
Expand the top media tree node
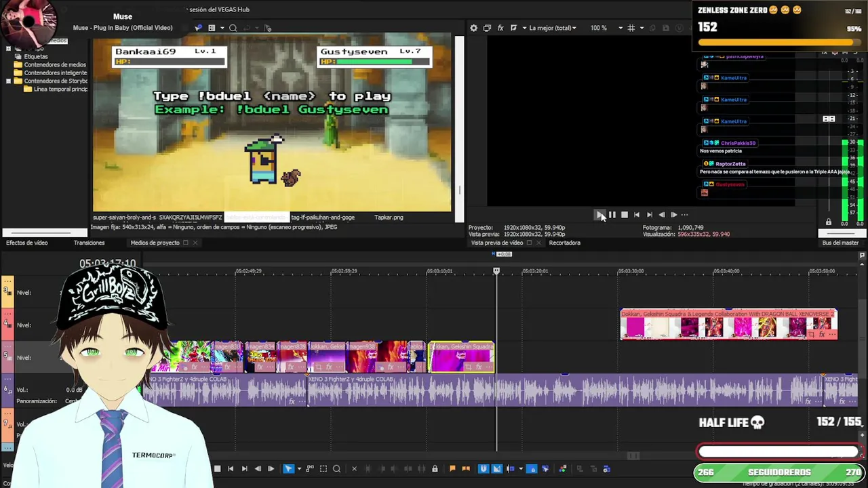[8, 49]
